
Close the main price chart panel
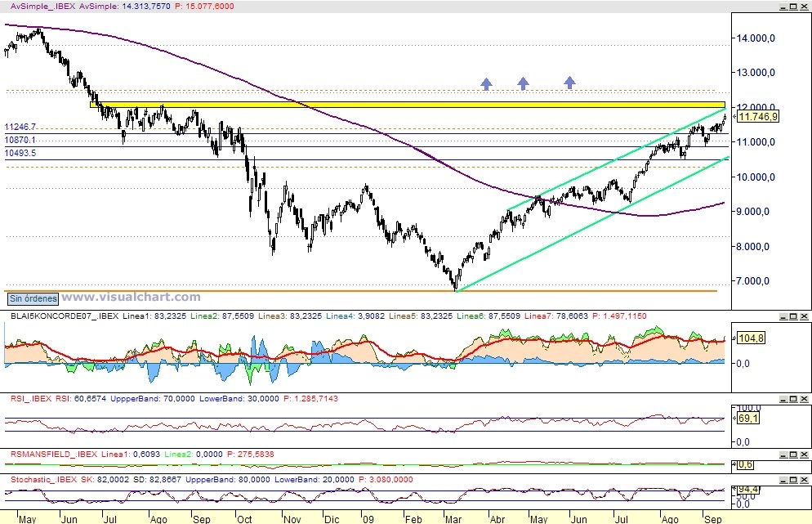point(804,7)
